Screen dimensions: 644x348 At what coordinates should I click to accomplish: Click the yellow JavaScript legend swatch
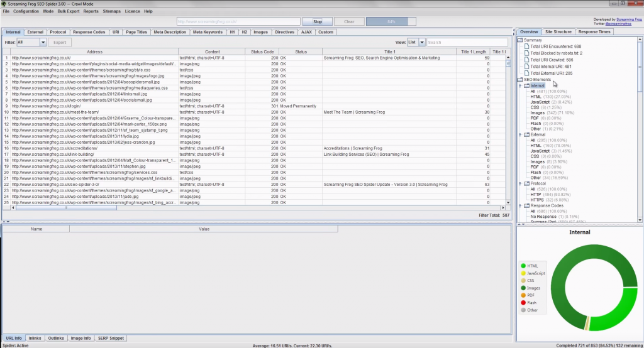[523, 273]
